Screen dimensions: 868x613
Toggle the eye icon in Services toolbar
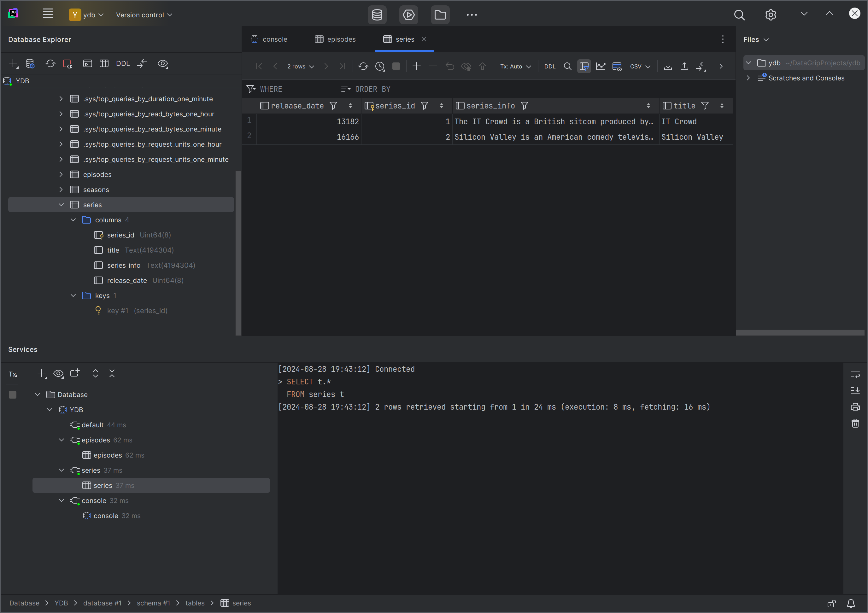58,373
